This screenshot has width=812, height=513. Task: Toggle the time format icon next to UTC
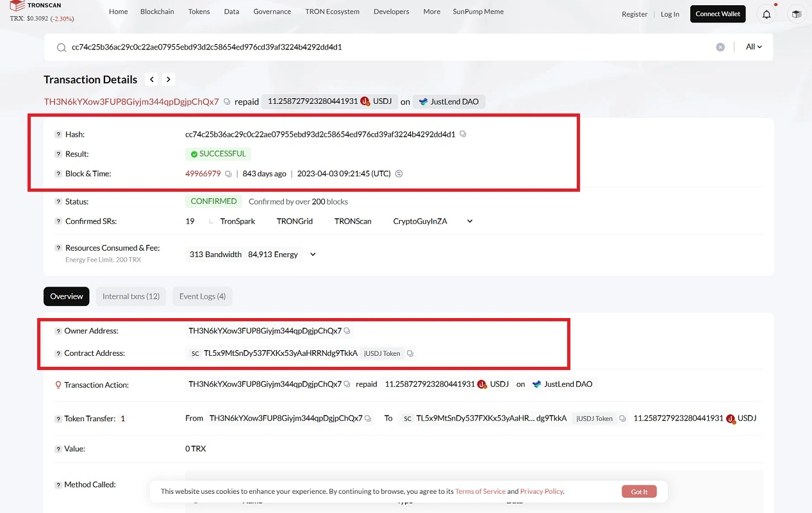click(x=399, y=174)
